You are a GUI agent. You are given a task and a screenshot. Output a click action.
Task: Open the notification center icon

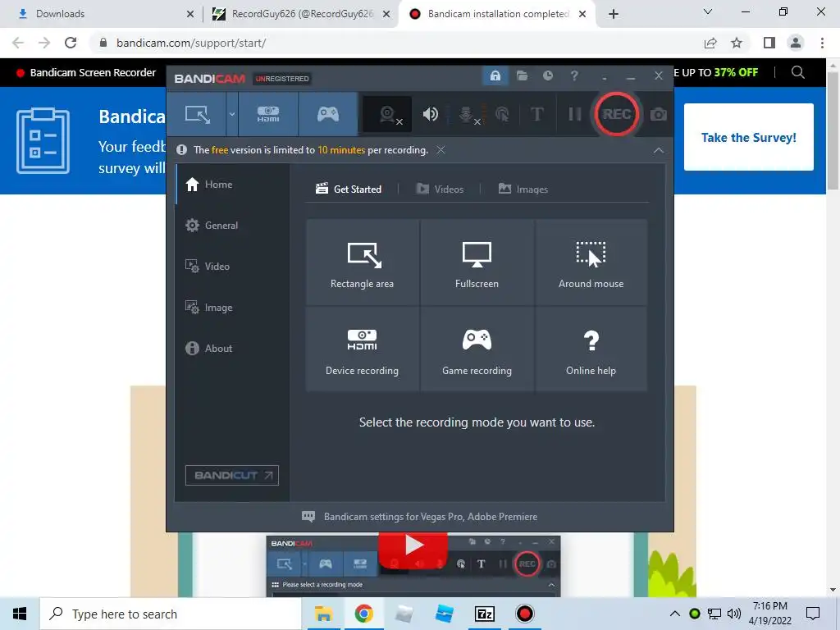[813, 614]
